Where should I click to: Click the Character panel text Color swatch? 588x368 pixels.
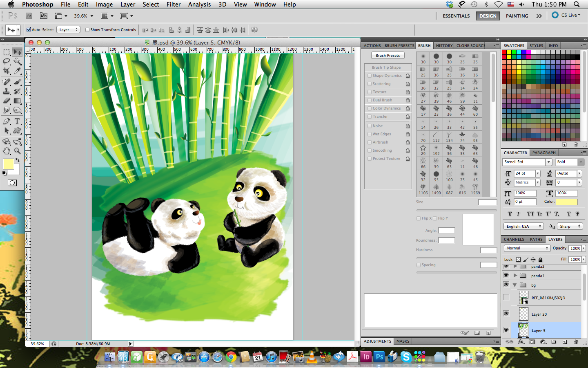(x=567, y=202)
